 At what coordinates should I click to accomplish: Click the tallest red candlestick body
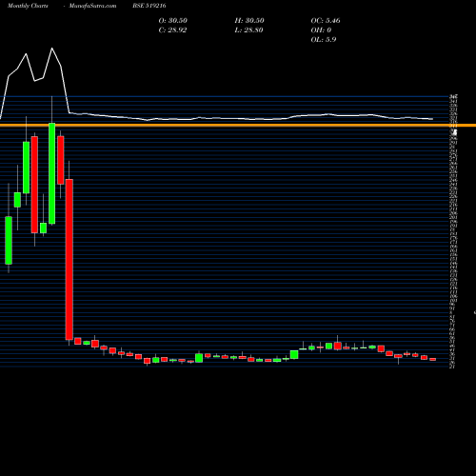click(x=69, y=259)
